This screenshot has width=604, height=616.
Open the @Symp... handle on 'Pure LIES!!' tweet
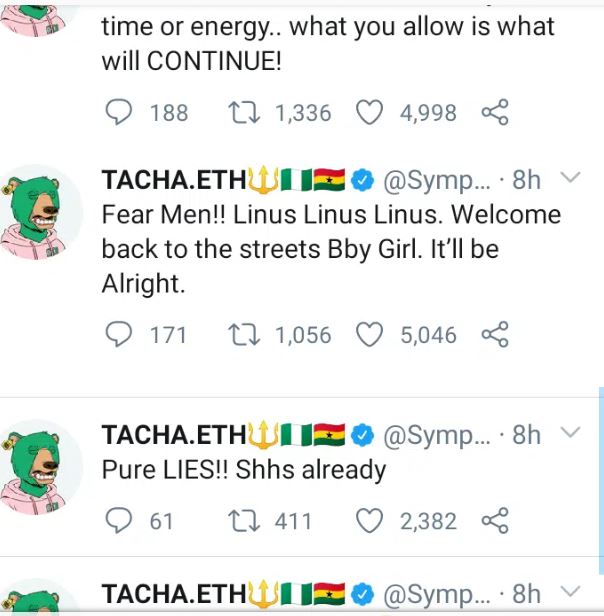[437, 435]
